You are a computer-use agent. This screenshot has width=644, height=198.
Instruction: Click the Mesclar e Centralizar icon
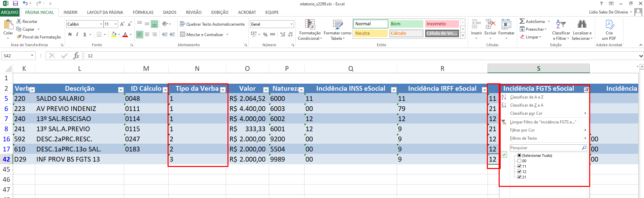click(x=183, y=34)
